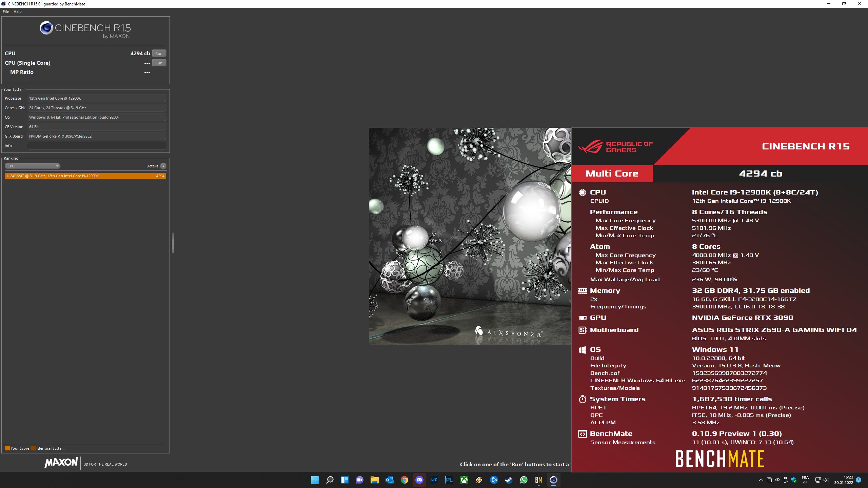Open Google Chrome from taskbar

404,480
